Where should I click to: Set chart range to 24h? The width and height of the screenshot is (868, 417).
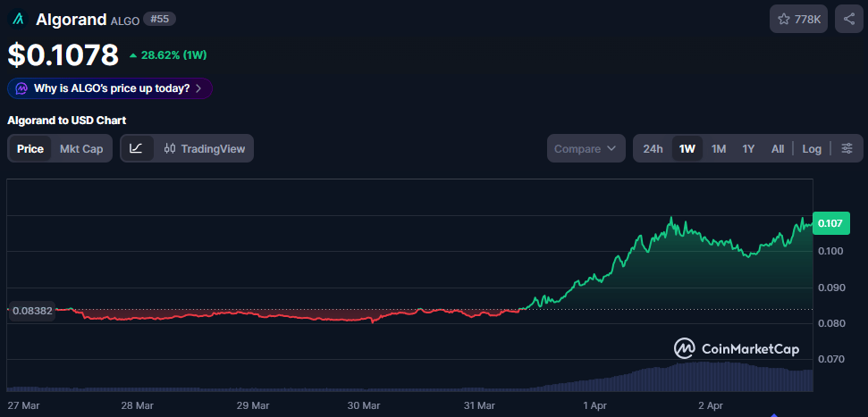pos(653,149)
